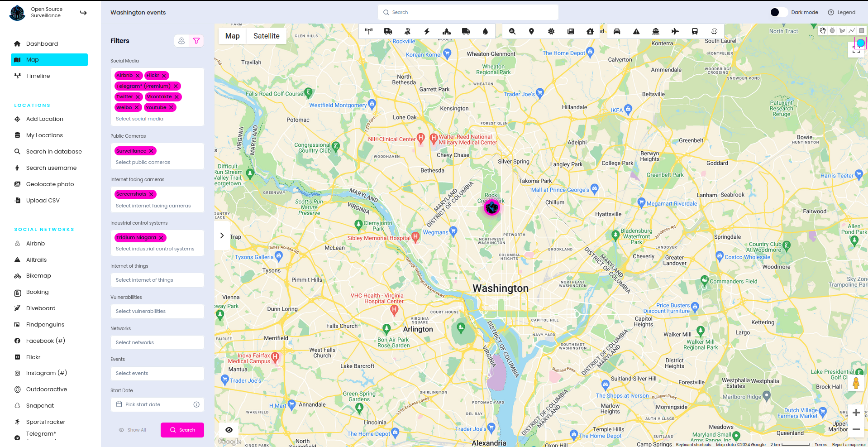Select the rectangle drawing tool

pos(862,31)
